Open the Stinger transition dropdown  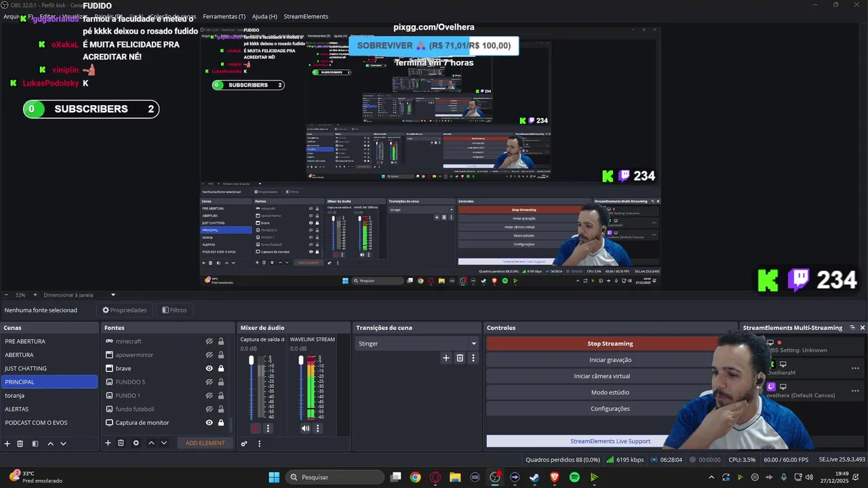[x=417, y=344]
